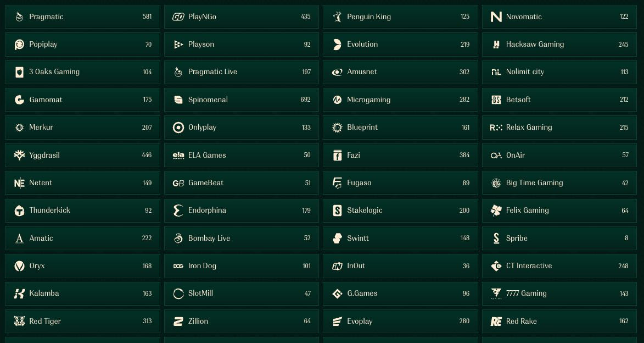This screenshot has width=644, height=343.
Task: Click the Pragmatic provider logo icon
Action: pos(19,17)
